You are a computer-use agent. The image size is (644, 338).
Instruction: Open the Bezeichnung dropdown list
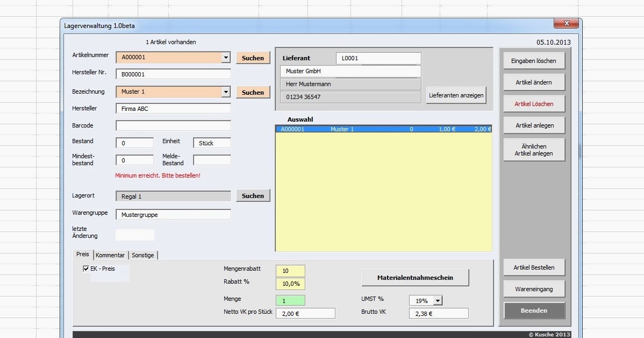pos(226,92)
